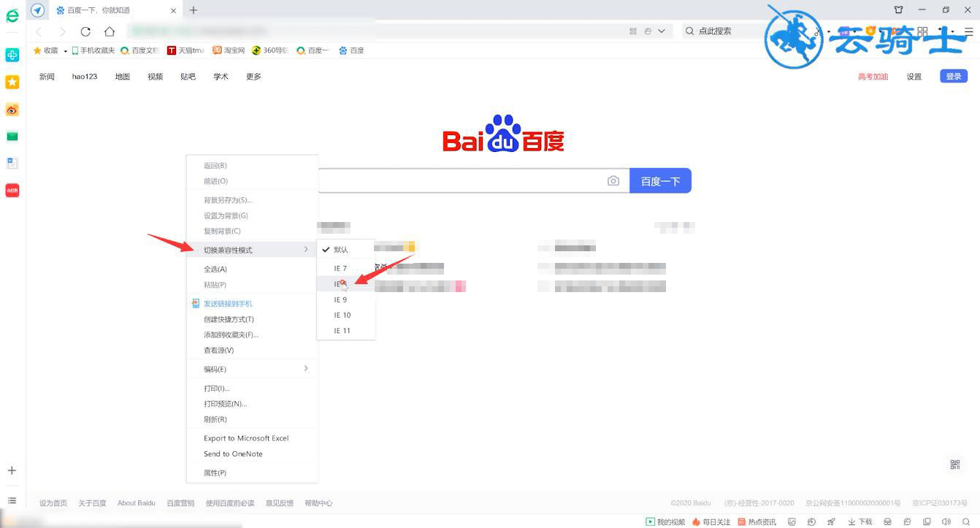Click the status bar sound speaker icon
Image resolution: width=980 pixels, height=528 pixels.
tap(946, 521)
